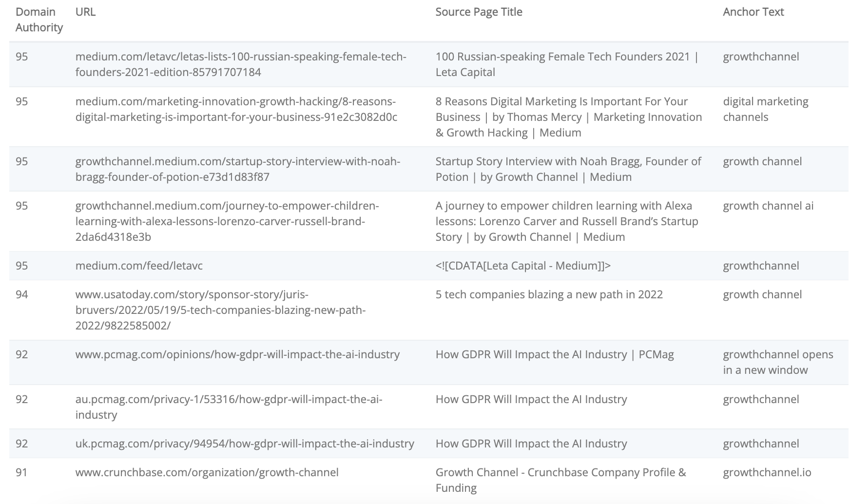
Task: Open the usatoday.com sponsor story URL
Action: (220, 310)
